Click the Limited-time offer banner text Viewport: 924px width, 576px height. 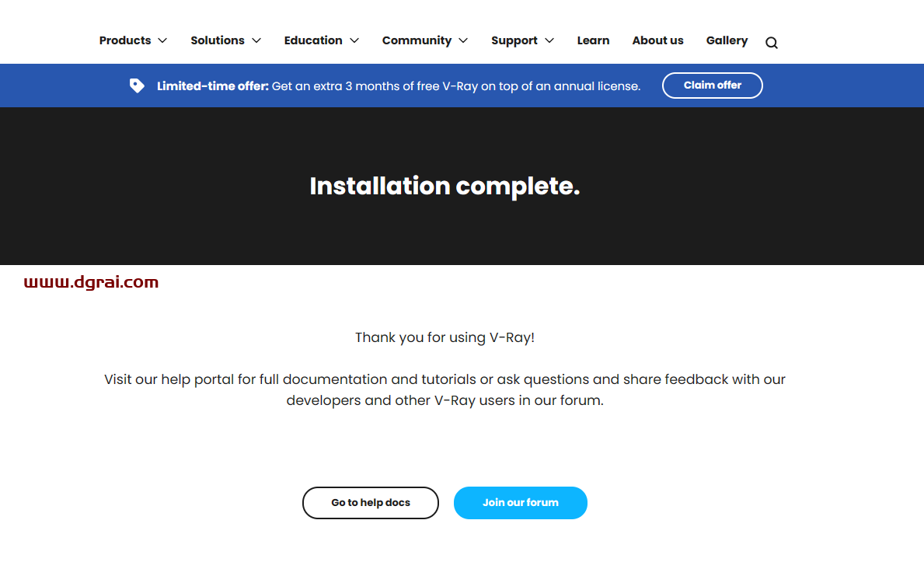[399, 86]
